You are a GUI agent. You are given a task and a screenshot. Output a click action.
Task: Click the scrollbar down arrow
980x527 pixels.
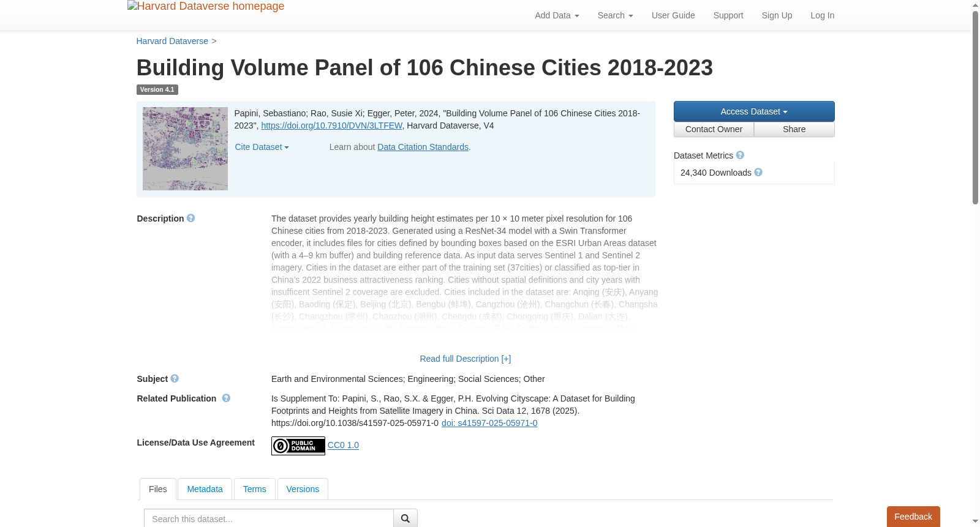pyautogui.click(x=976, y=522)
